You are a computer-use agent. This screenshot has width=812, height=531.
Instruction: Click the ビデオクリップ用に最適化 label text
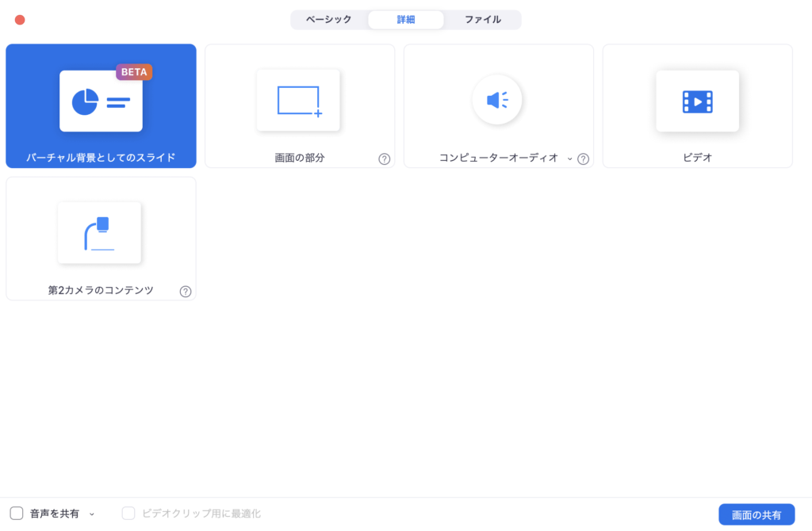(201, 514)
